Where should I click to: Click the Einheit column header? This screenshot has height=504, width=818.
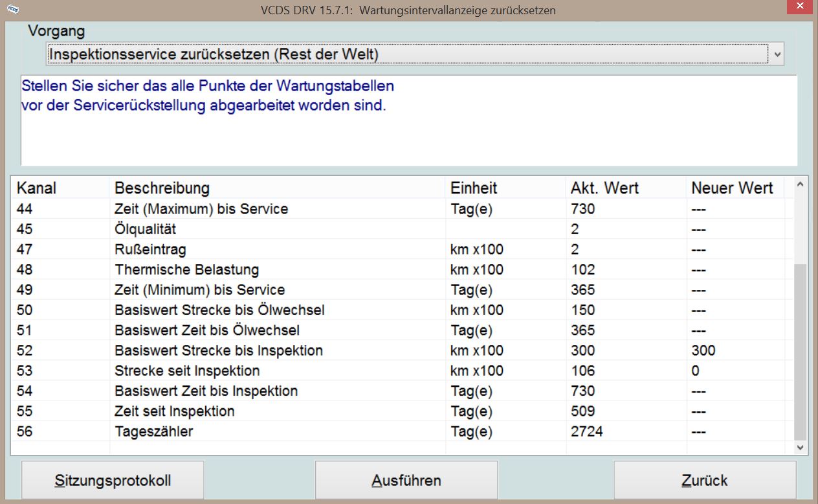[x=505, y=188]
